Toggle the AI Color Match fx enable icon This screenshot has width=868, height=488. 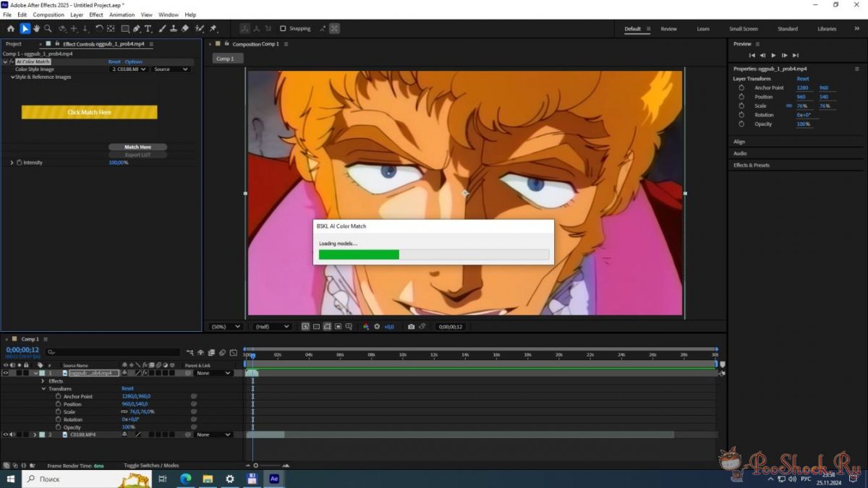(x=11, y=61)
